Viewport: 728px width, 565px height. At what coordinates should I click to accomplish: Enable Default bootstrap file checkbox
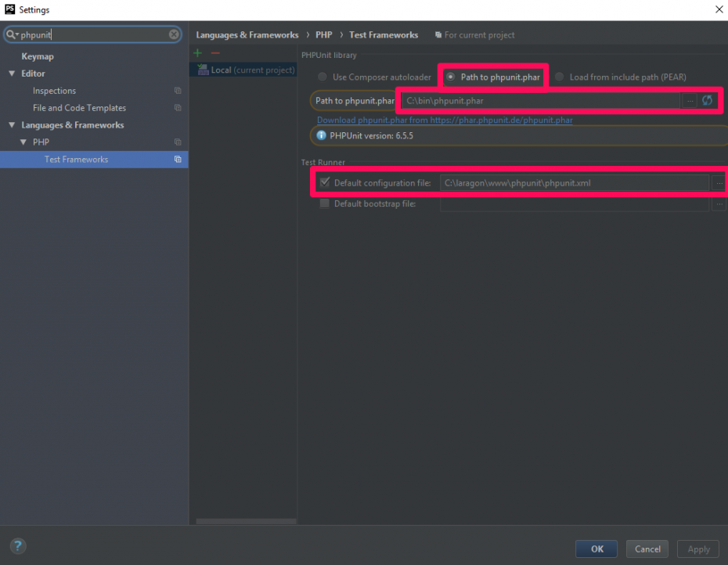(x=325, y=203)
